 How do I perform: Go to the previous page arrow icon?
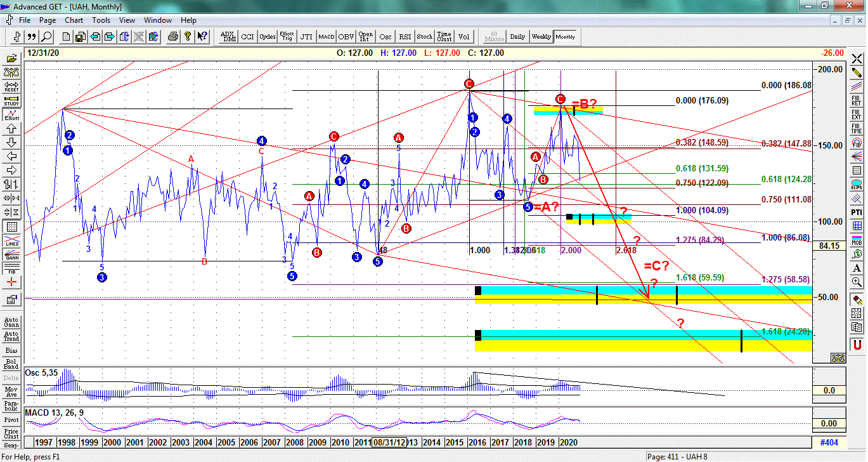tap(95, 36)
